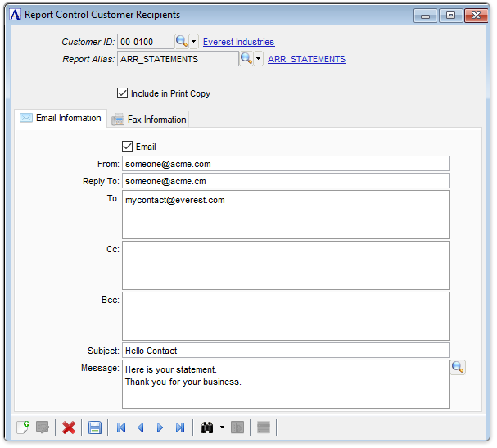Click into the Cc text area
Image resolution: width=497 pixels, height=448 pixels.
285,265
